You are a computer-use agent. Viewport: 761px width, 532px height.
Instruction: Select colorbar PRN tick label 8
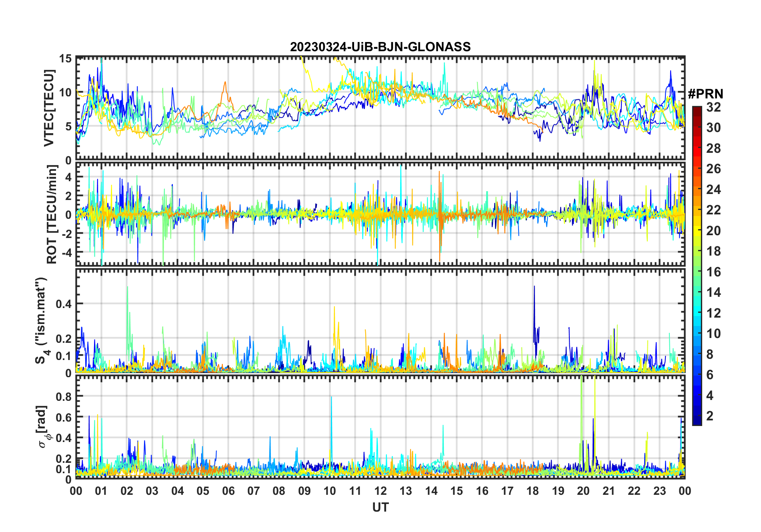pyautogui.click(x=710, y=354)
